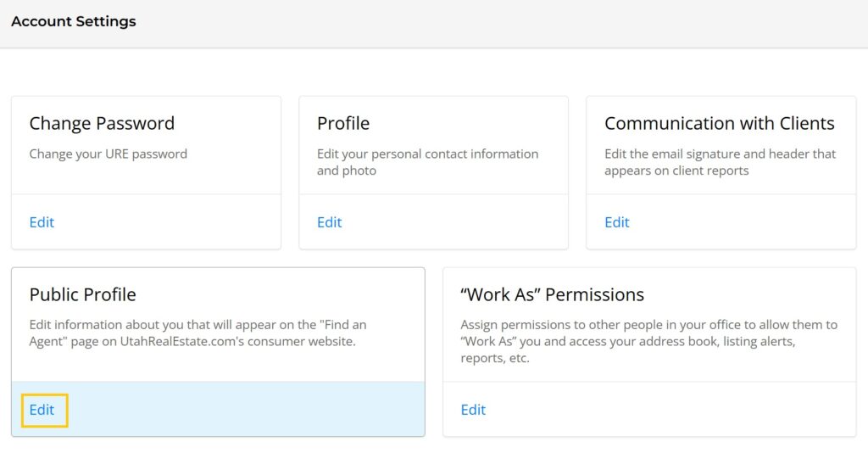The image size is (868, 453).
Task: Click empty area of gray header bar
Action: tap(509, 23)
